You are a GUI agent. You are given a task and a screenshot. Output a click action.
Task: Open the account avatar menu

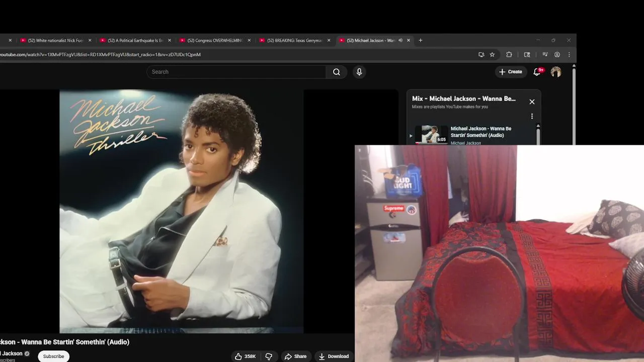click(556, 72)
